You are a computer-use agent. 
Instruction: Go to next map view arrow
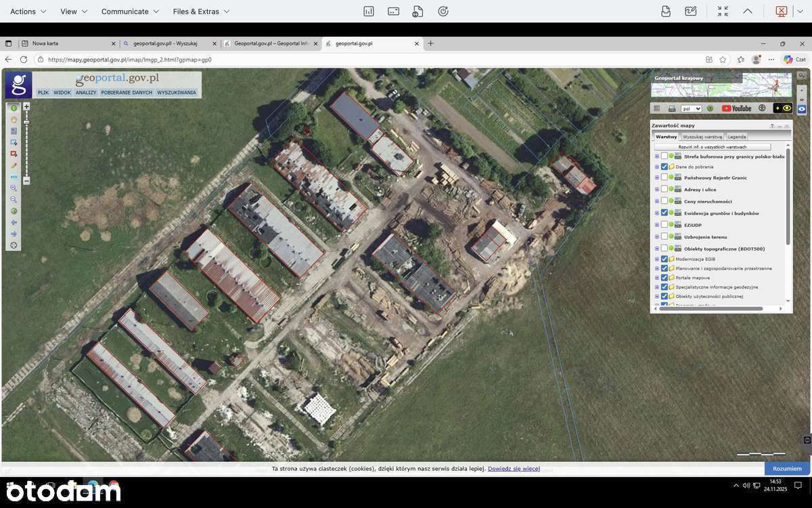pyautogui.click(x=14, y=234)
